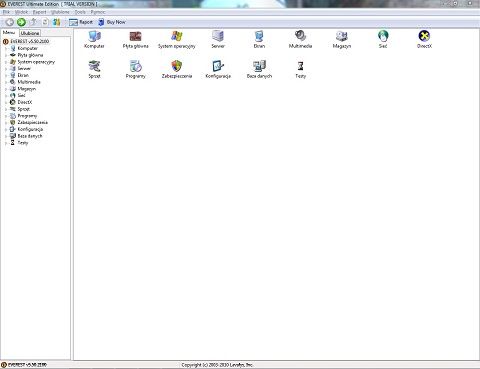Click the green Forward arrow toolbar button
The image size is (480, 369).
[21, 22]
